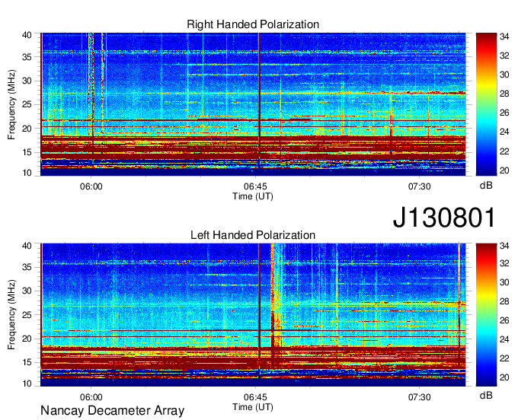Click the top plot 'Frequency (MHz)' axis label

click(11, 104)
